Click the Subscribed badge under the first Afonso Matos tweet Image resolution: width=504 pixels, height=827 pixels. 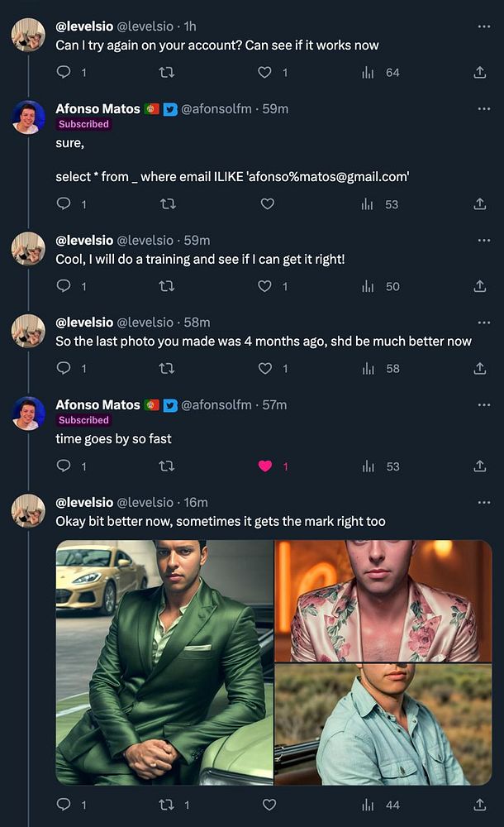[83, 124]
